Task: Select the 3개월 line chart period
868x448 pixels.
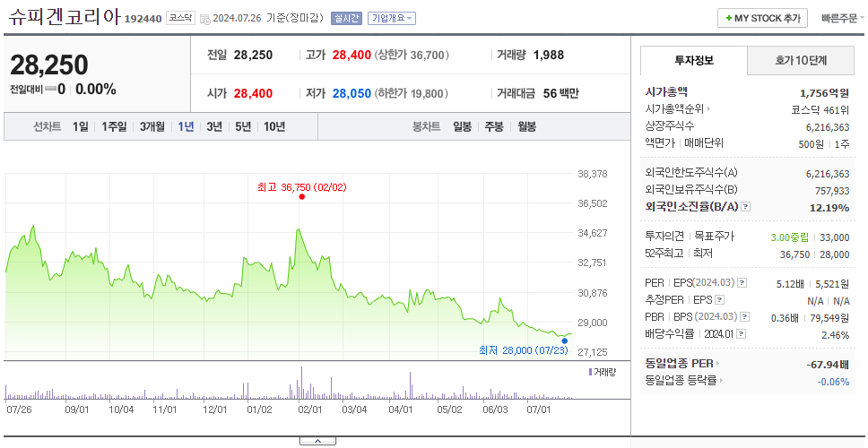Action: (152, 126)
